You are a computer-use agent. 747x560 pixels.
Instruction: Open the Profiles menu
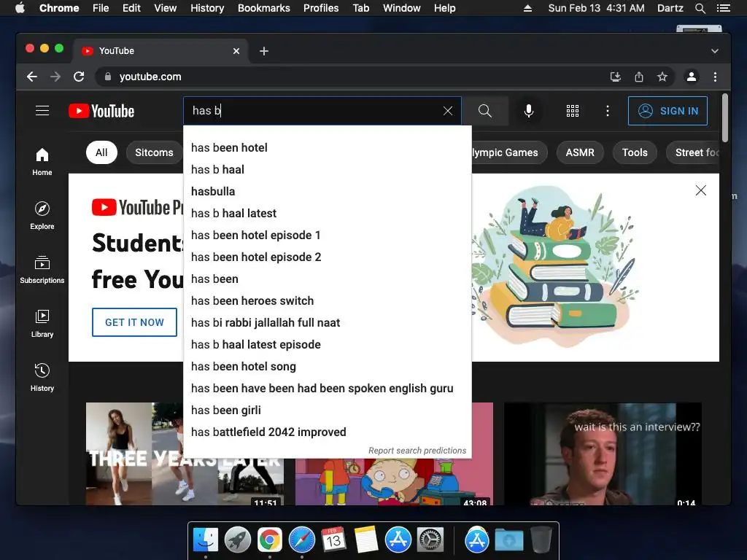tap(321, 8)
